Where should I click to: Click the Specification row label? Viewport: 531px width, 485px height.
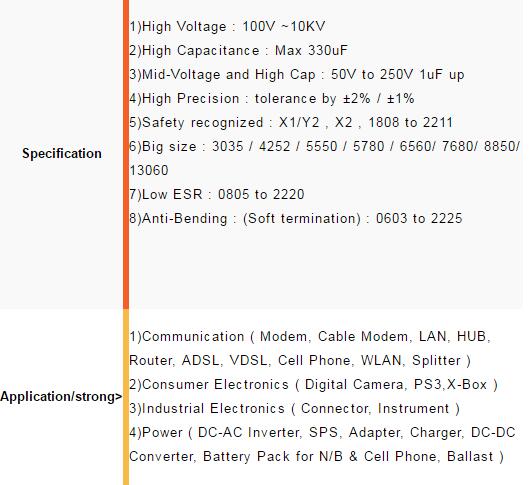[62, 153]
